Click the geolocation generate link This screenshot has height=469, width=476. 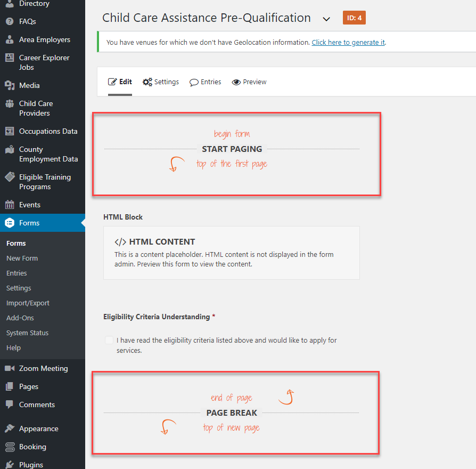[x=348, y=42]
